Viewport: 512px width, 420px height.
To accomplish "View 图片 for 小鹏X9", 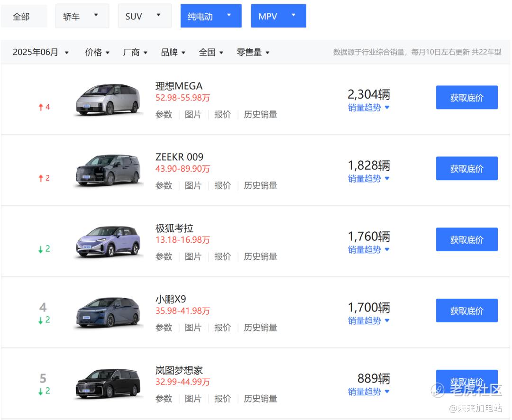I will (x=193, y=328).
